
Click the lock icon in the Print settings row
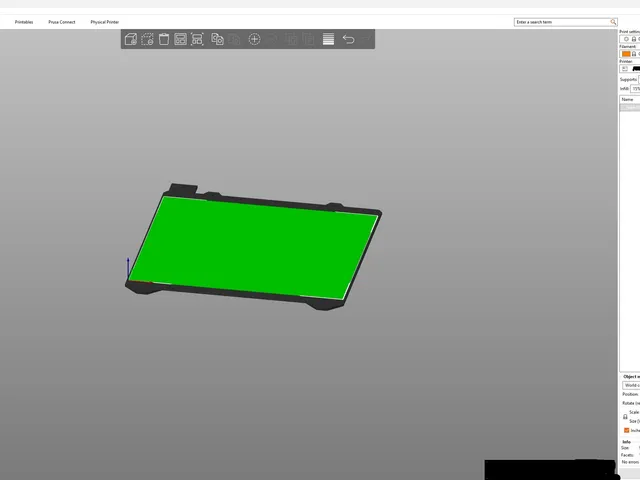634,39
